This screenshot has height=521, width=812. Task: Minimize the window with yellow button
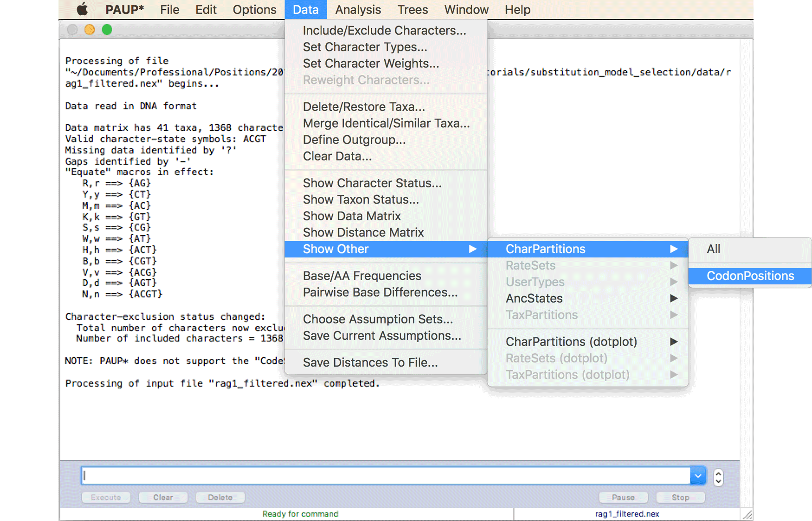click(x=90, y=30)
